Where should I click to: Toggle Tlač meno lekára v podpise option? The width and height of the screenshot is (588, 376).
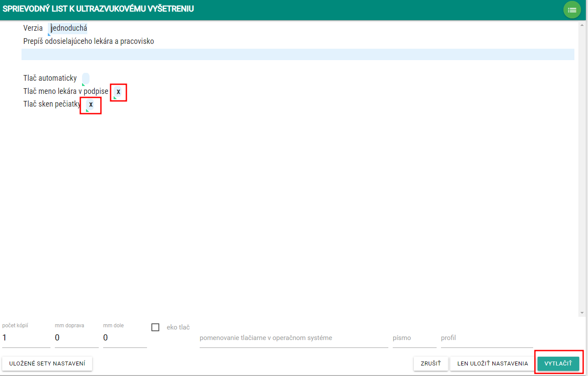(x=118, y=92)
